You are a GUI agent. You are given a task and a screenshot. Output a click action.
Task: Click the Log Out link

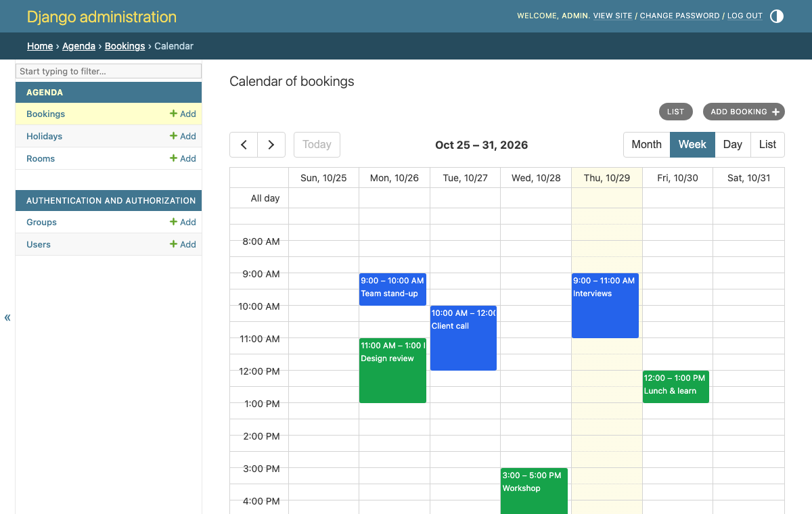745,16
